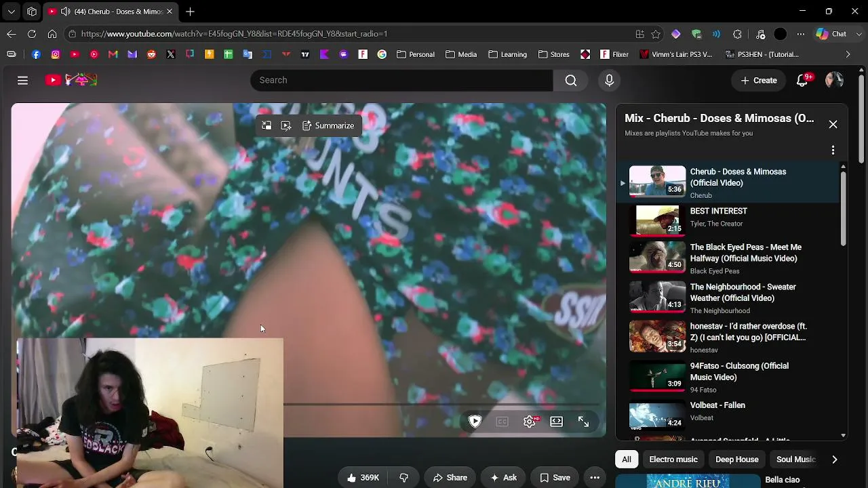Play Black Eyed Peas Meet Me Halfway
Screen dimensions: 868x488
(x=728, y=259)
